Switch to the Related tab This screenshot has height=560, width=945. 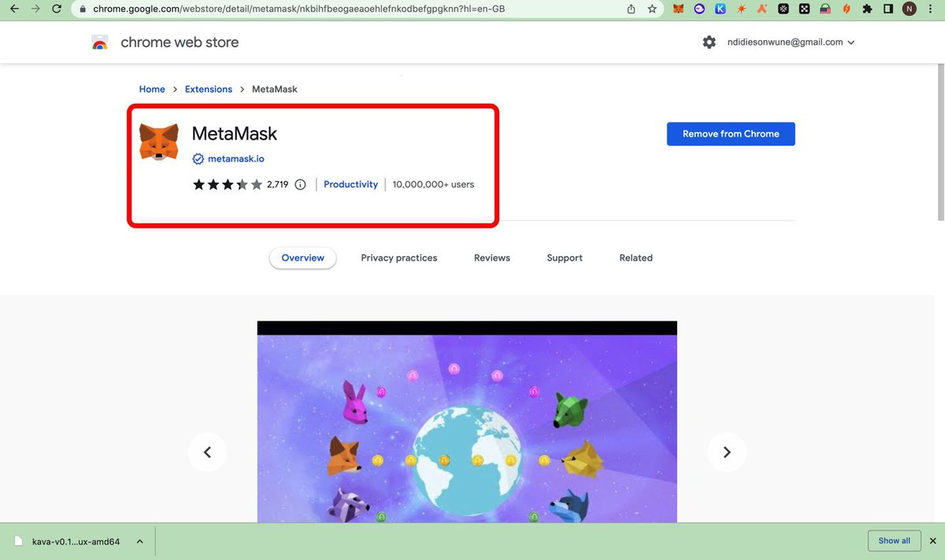coord(636,258)
